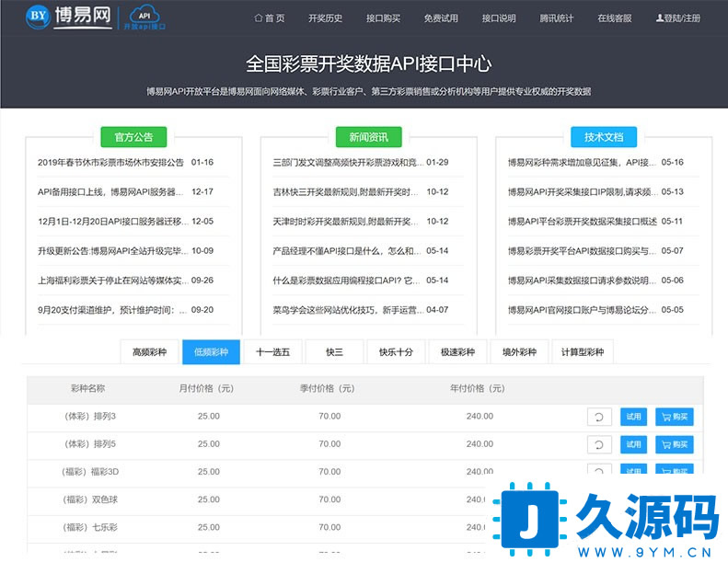Select the 快三 tab
Viewport: 728px width, 562px height.
pyautogui.click(x=333, y=351)
